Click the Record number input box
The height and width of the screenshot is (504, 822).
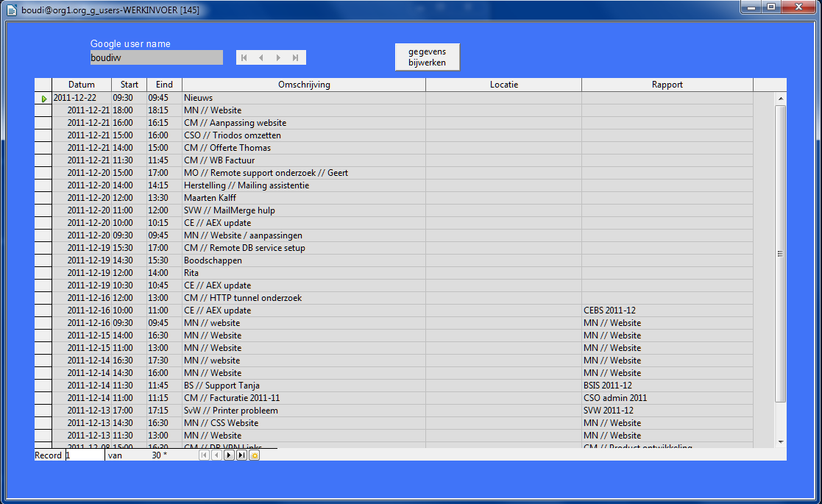pos(85,455)
